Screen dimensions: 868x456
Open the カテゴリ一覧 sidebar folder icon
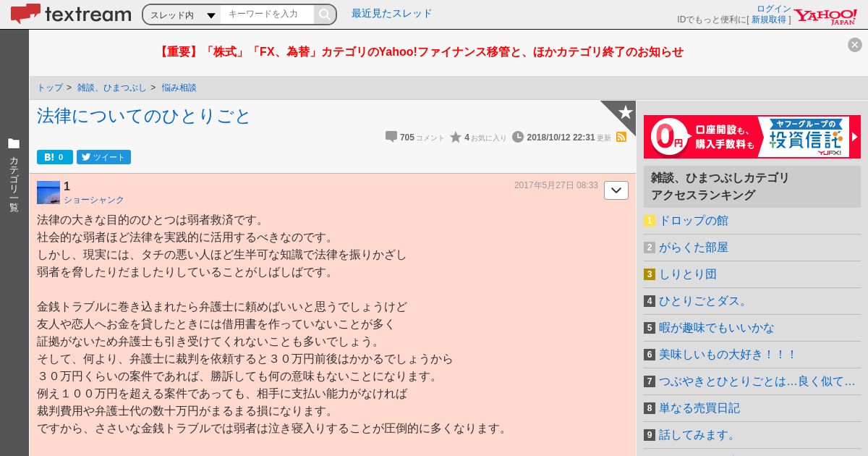(x=14, y=143)
